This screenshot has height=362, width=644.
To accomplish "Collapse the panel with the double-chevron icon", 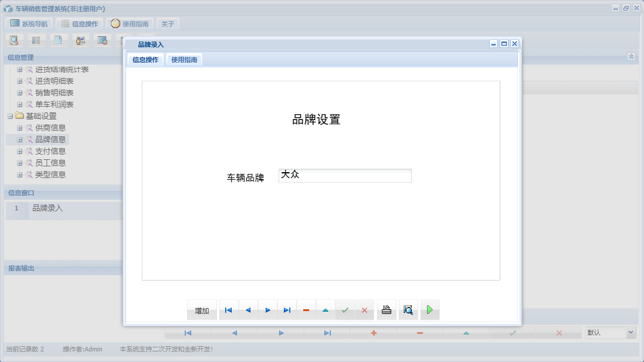I will point(632,57).
